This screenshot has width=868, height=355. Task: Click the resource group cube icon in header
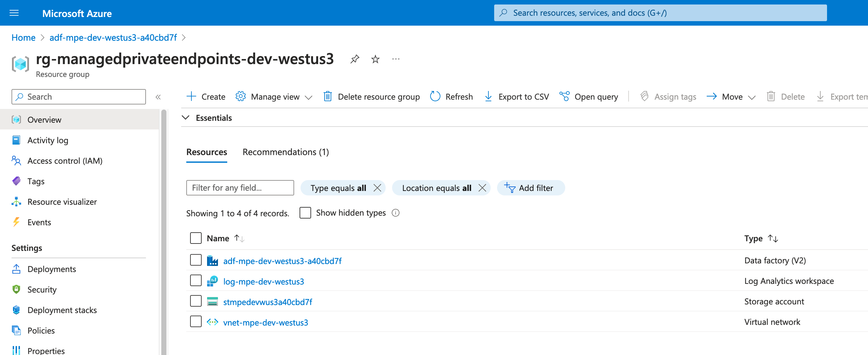pyautogui.click(x=20, y=64)
